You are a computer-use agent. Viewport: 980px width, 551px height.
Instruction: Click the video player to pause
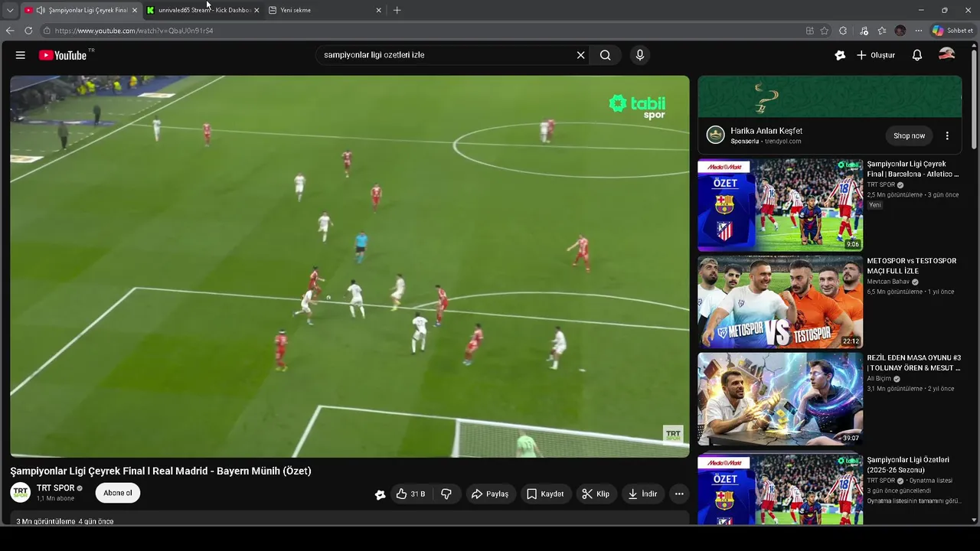pos(350,266)
